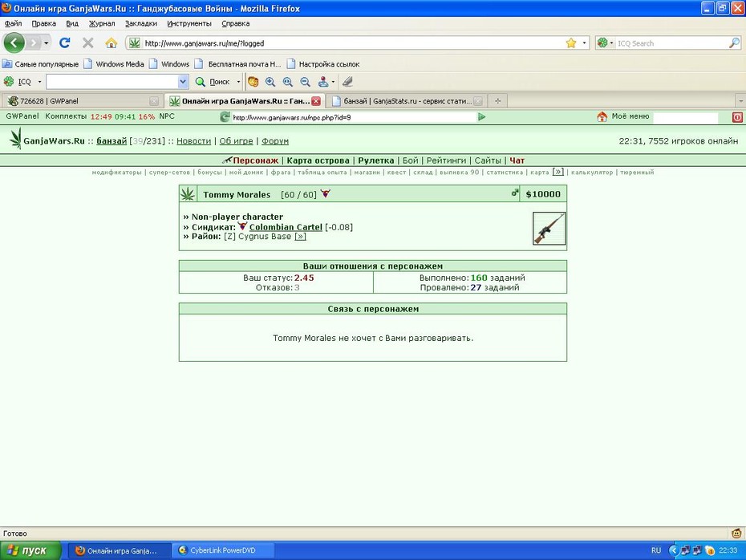Click the red power icon in GWPanel
The height and width of the screenshot is (560, 746).
(x=737, y=117)
